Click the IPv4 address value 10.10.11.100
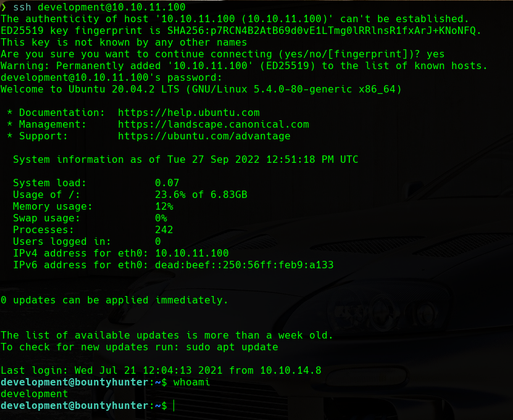The width and height of the screenshot is (513, 420). 191,253
